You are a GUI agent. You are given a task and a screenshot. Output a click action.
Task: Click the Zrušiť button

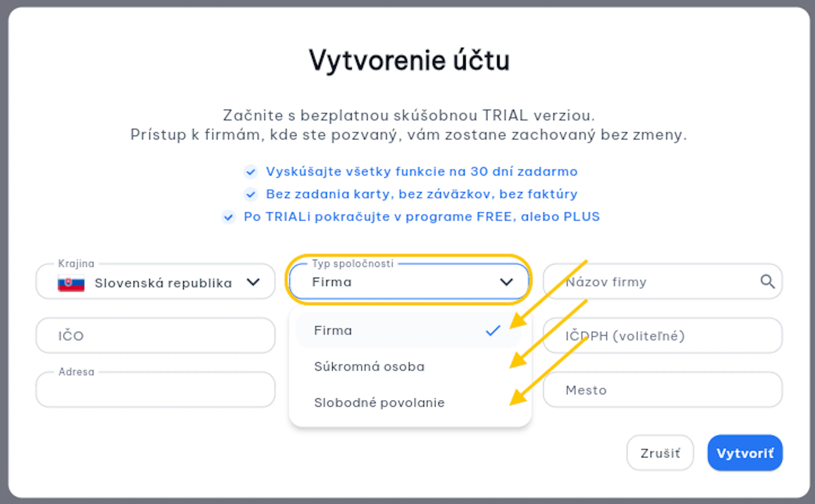tap(660, 453)
